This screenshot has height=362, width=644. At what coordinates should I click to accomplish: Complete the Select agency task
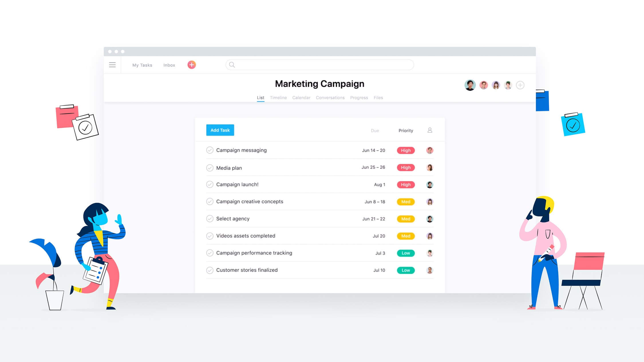[210, 219]
